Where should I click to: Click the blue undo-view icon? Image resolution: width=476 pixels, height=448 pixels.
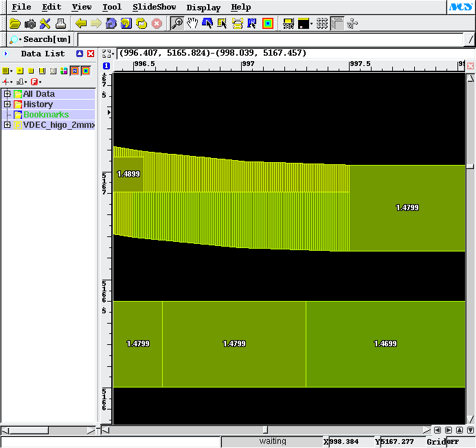click(x=126, y=23)
